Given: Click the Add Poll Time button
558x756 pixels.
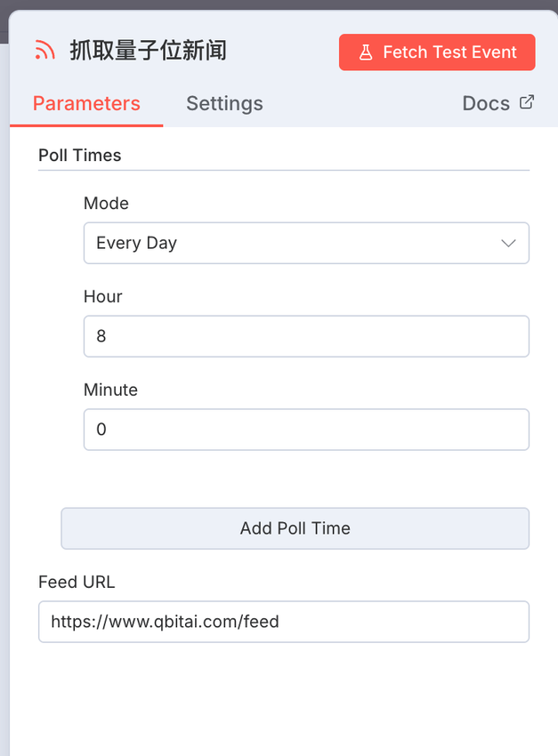Looking at the screenshot, I should click(x=295, y=528).
